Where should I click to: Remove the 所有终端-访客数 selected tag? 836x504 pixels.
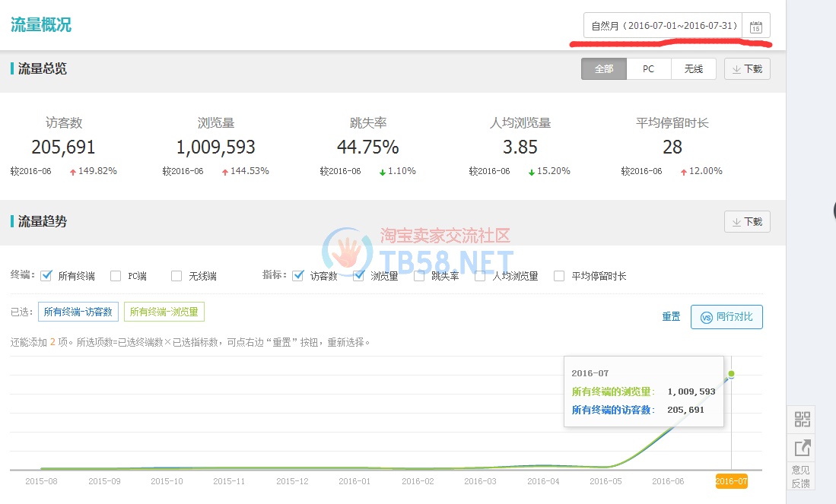(x=78, y=312)
